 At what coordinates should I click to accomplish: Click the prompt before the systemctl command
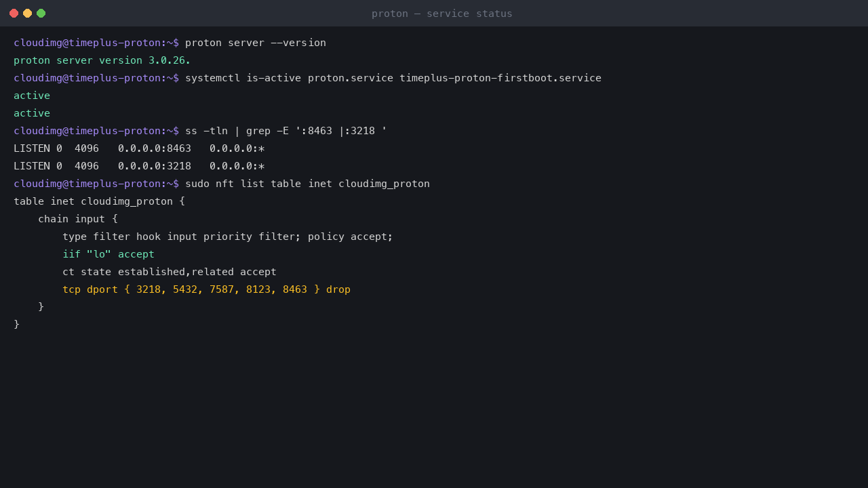96,78
